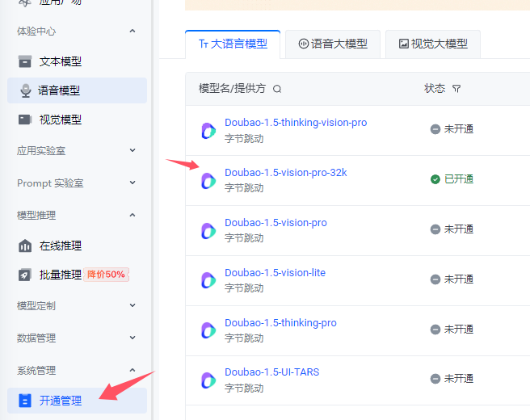The height and width of the screenshot is (420, 530).
Task: Expand the Prompt 实验室 section
Action: pos(132,183)
